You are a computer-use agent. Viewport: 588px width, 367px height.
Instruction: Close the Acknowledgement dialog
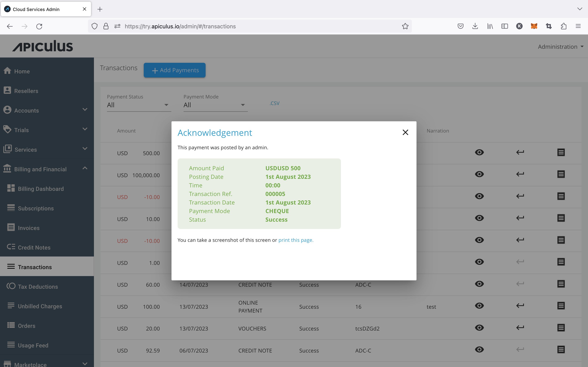point(405,132)
